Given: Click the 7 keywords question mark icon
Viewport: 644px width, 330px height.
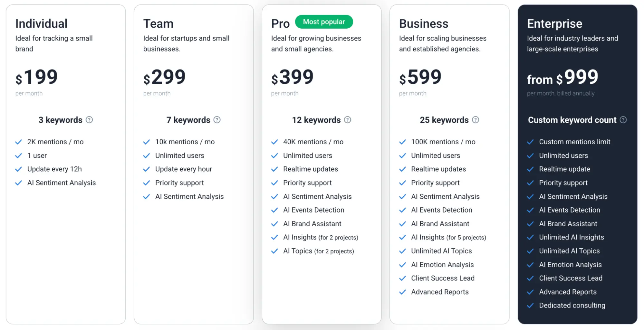Looking at the screenshot, I should point(217,119).
